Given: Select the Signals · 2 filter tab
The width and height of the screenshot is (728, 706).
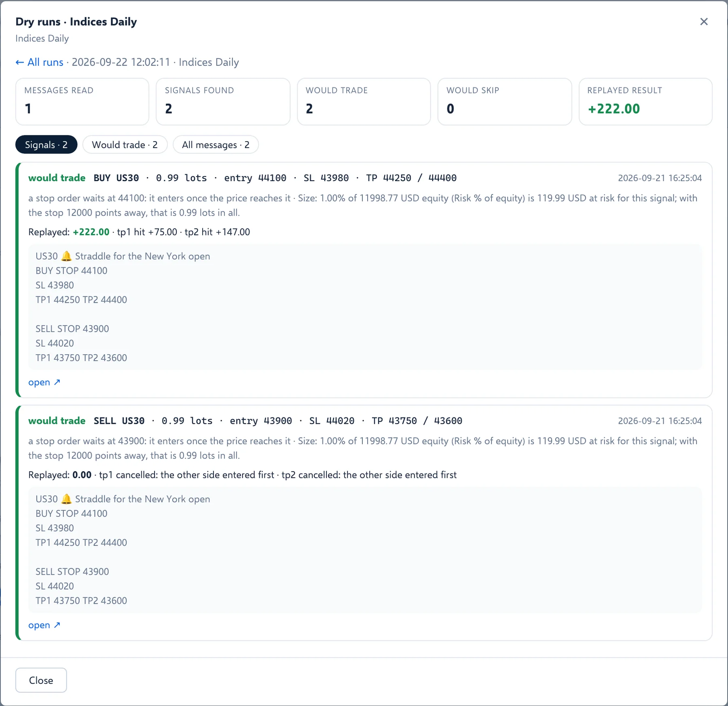Looking at the screenshot, I should pyautogui.click(x=46, y=145).
